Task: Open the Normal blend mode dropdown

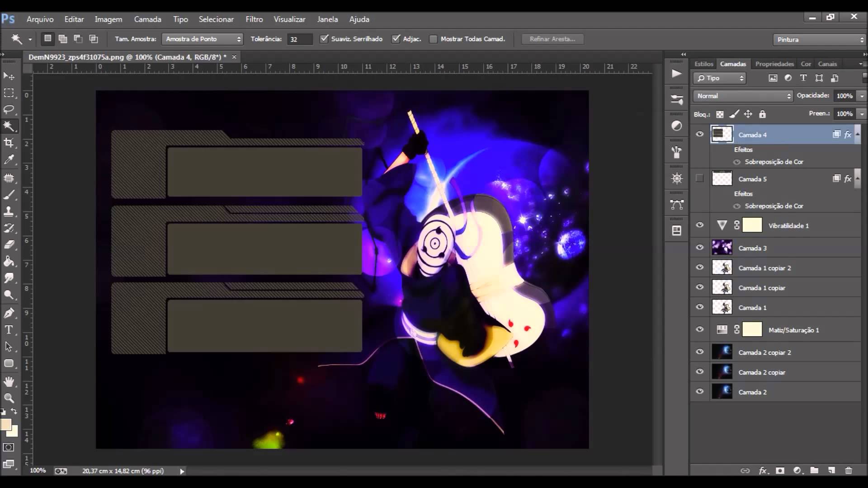Action: (742, 96)
